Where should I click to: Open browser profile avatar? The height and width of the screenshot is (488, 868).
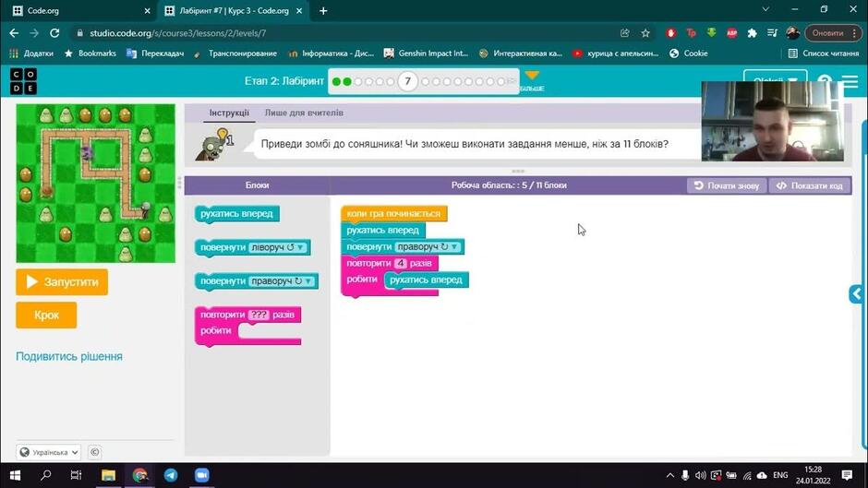tap(792, 33)
